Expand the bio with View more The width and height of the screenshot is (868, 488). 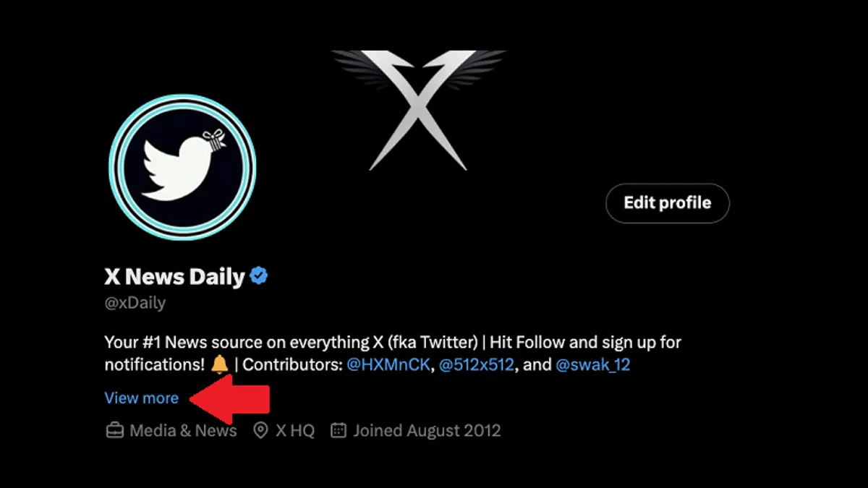click(x=142, y=398)
